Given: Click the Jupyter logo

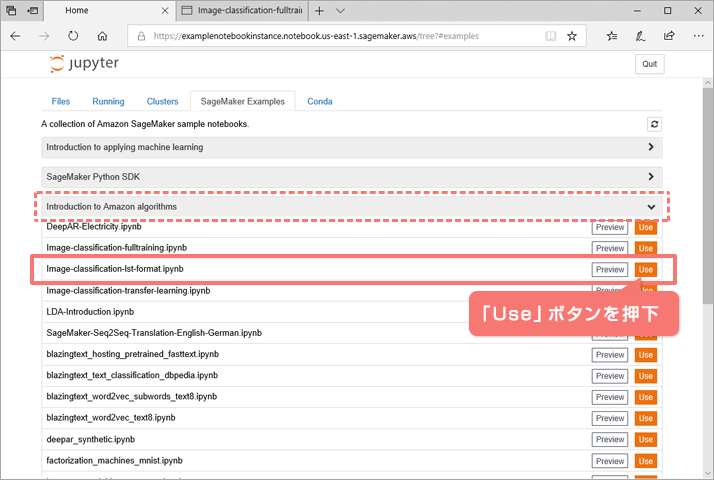Looking at the screenshot, I should 84,63.
